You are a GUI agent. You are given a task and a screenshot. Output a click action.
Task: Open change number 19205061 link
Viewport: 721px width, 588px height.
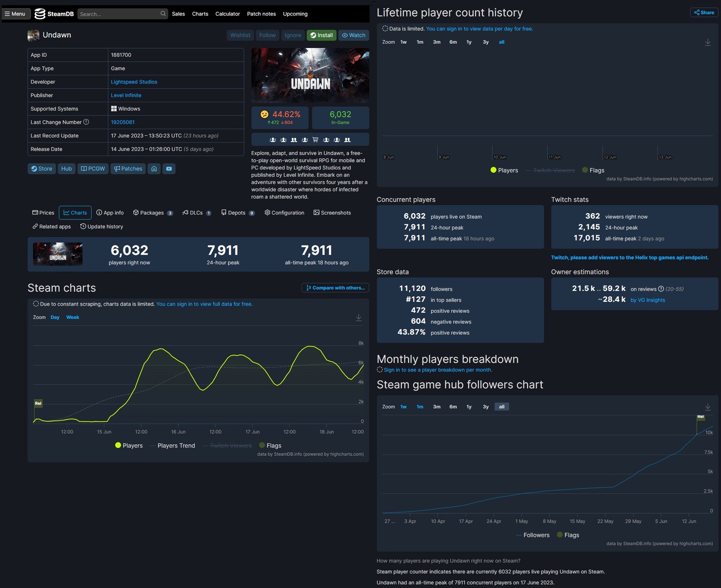123,122
